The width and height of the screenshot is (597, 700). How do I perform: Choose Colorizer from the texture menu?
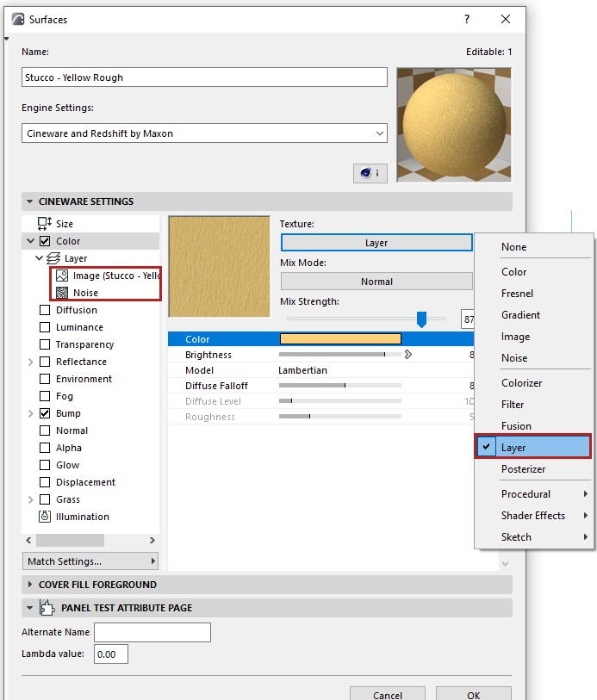(533, 382)
